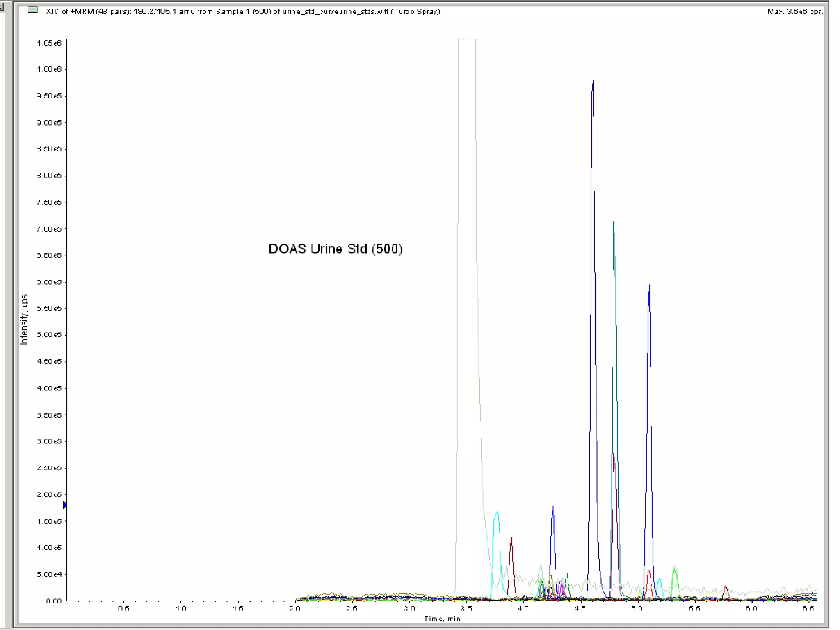This screenshot has height=630, width=840.
Task: Click the 0.00 intensity tick label
Action: pos(54,601)
